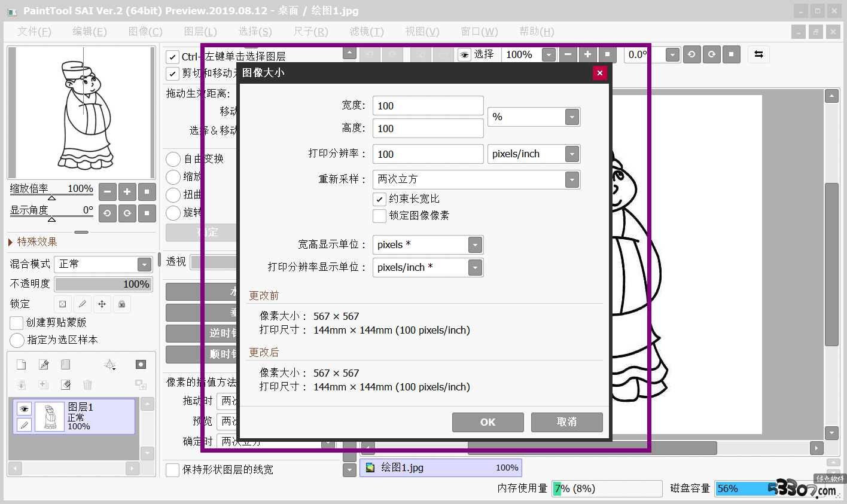This screenshot has width=847, height=504.
Task: Click the navigator preview thumbnail
Action: [82, 112]
